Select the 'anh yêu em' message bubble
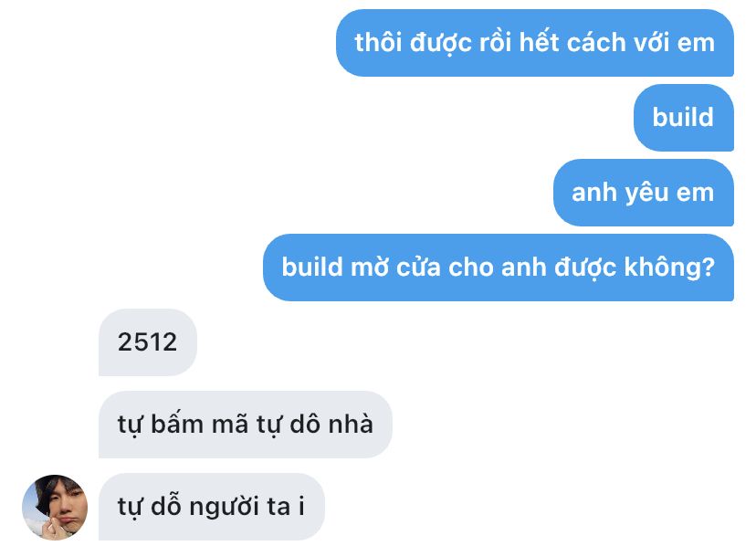Image resolution: width=756 pixels, height=546 pixels. 644,193
